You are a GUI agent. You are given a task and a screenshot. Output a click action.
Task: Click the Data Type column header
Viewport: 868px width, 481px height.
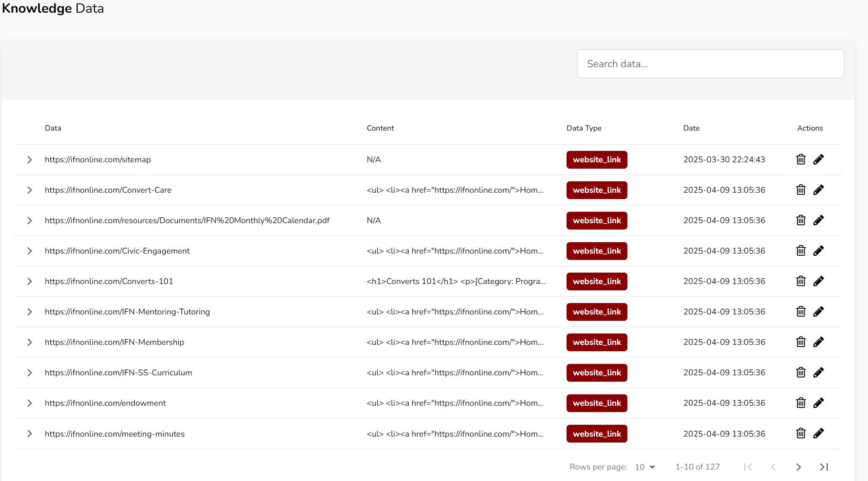[584, 128]
